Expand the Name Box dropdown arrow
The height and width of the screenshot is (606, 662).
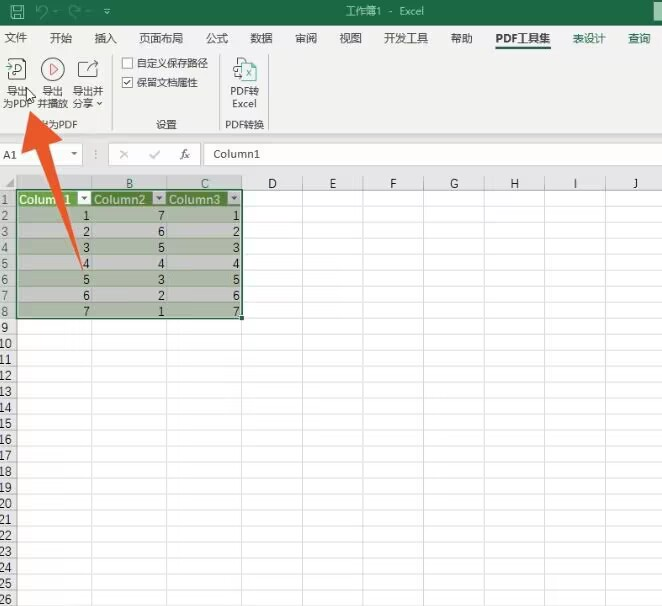[x=75, y=155]
